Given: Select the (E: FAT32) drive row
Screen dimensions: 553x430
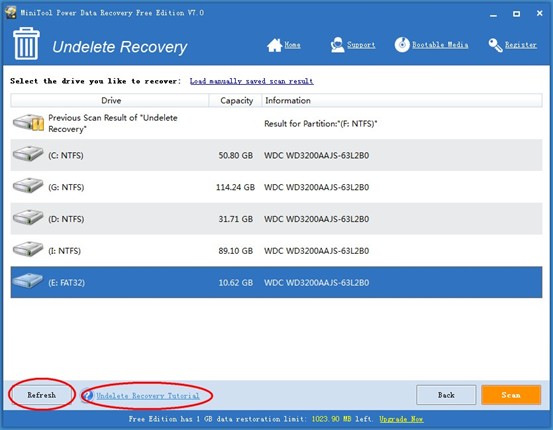Looking at the screenshot, I should click(276, 282).
